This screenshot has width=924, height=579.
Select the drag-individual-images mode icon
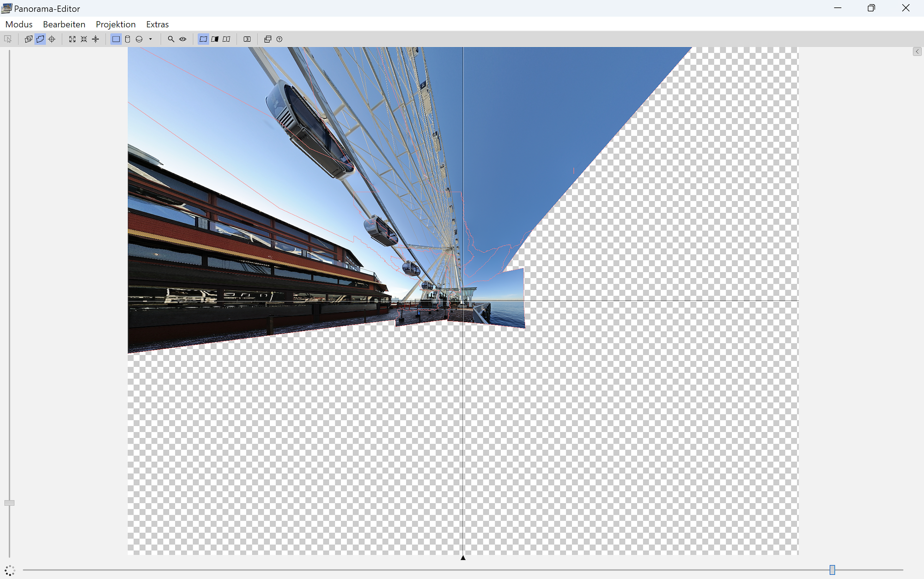29,39
